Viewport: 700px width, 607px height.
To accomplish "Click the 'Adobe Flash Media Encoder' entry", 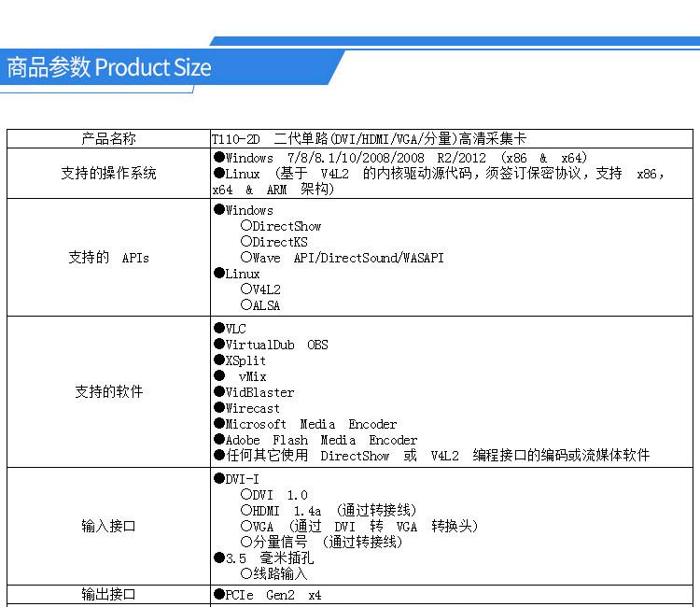I will 315,440.
